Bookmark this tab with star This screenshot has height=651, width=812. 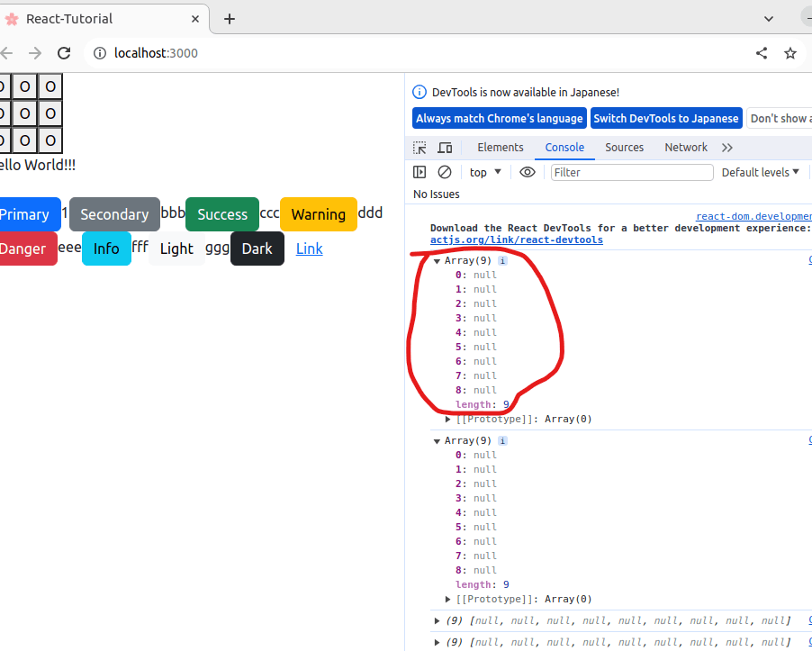(x=789, y=53)
